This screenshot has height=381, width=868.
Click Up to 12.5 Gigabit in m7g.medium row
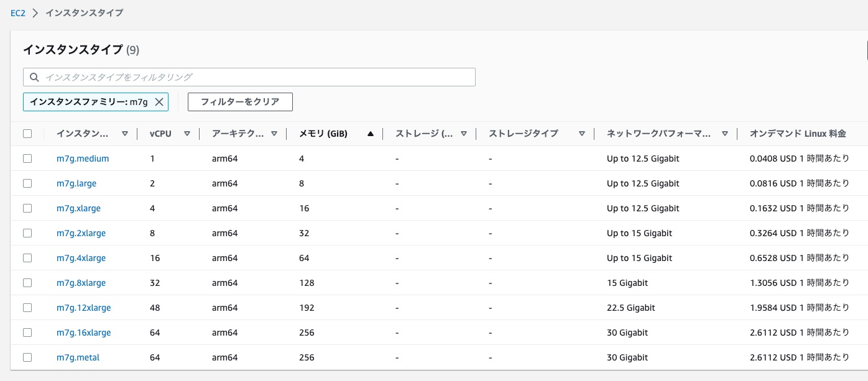pyautogui.click(x=643, y=158)
